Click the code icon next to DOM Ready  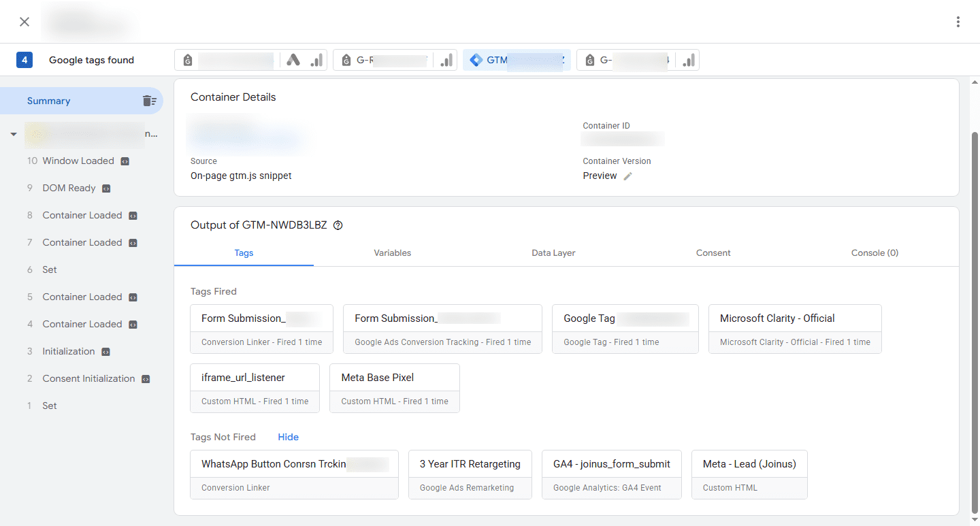(106, 188)
